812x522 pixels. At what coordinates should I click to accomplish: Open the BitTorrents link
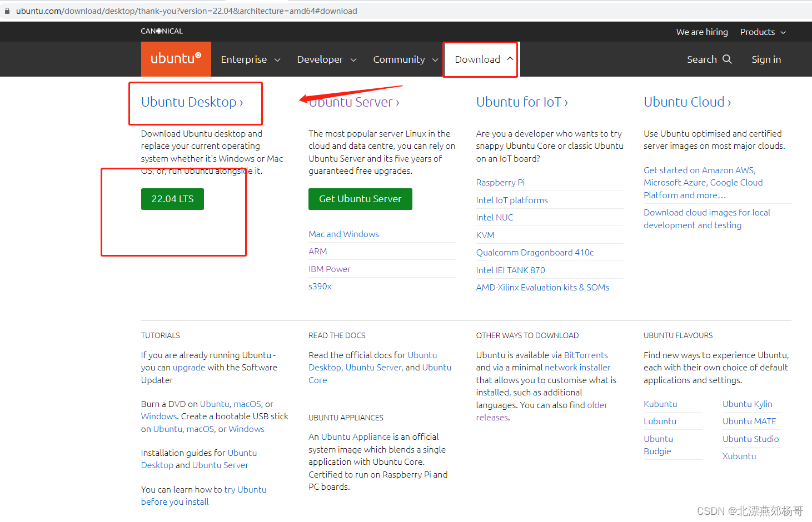(x=586, y=355)
